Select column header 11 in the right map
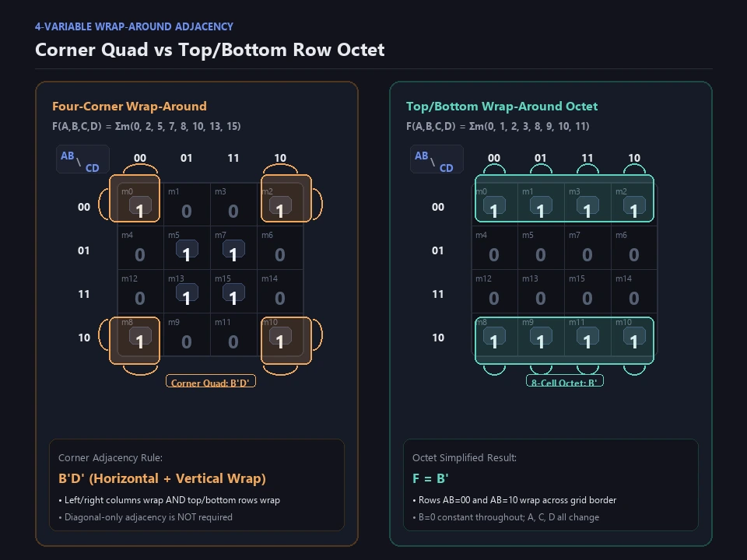Screen dimensions: 747x560 587,158
